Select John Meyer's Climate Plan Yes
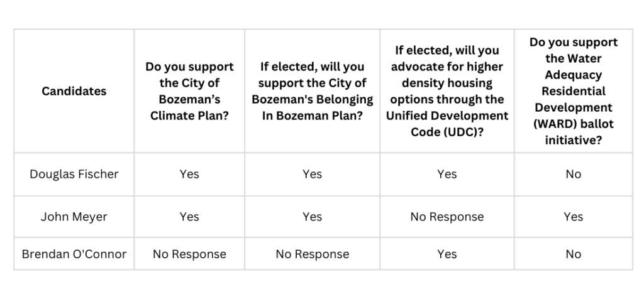Screen dimensions: 644x292 pos(189,217)
